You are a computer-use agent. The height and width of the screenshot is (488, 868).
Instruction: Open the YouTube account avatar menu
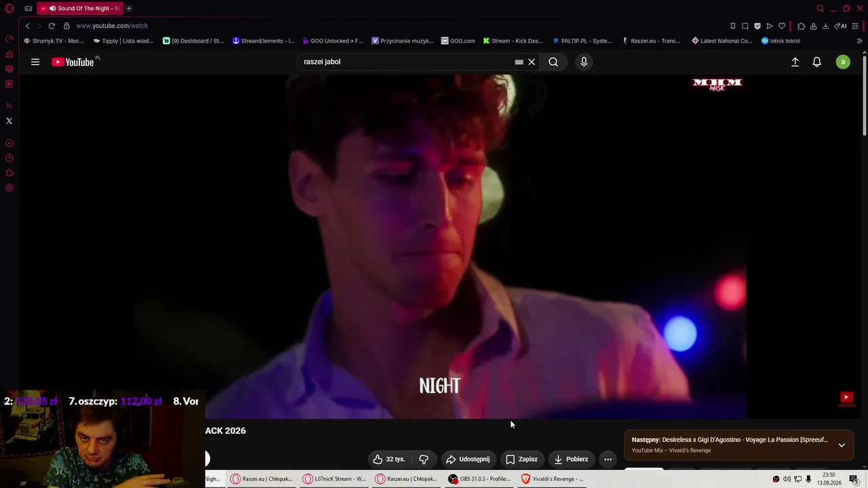click(843, 62)
